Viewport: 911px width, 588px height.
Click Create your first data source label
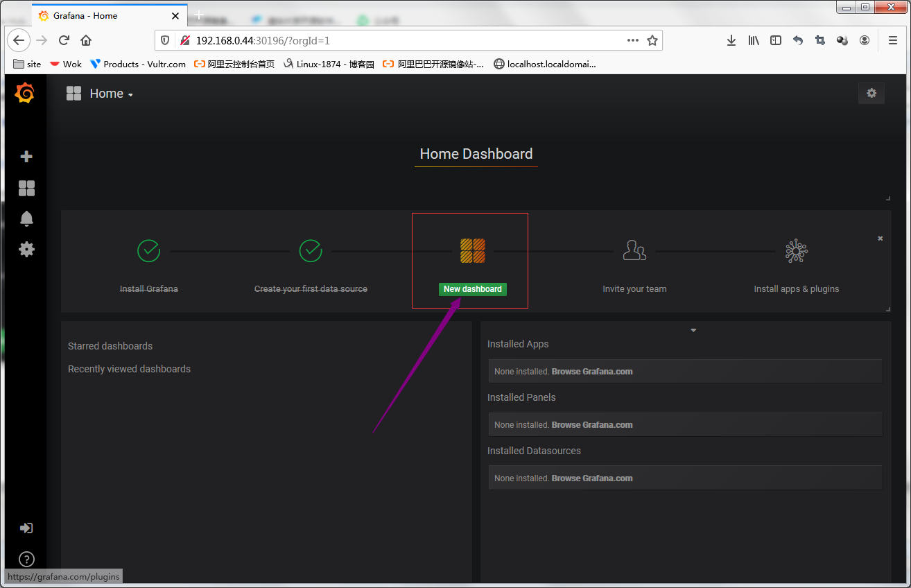pyautogui.click(x=311, y=289)
